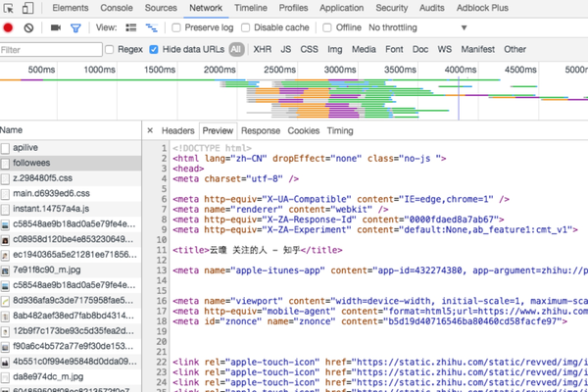The width and height of the screenshot is (588, 392).
Task: Filter requests by XHR type
Action: 262,49
